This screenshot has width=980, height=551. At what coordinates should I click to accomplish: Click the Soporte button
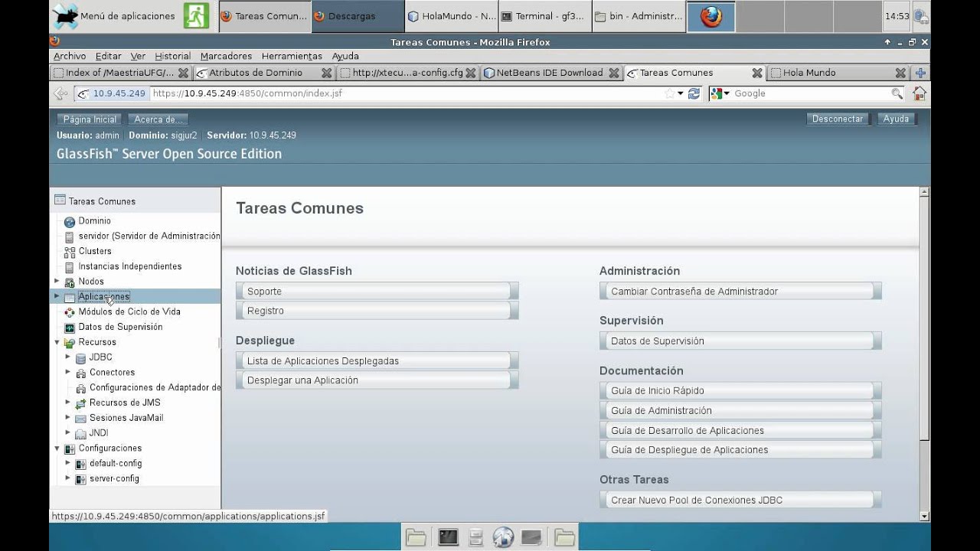click(x=377, y=292)
